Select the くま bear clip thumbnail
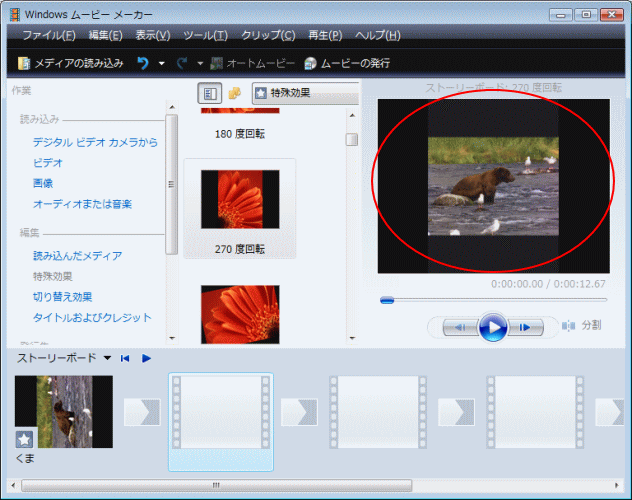 pyautogui.click(x=64, y=411)
